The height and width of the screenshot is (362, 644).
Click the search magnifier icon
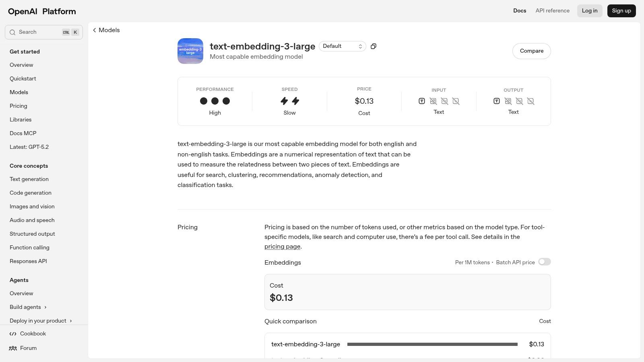12,32
